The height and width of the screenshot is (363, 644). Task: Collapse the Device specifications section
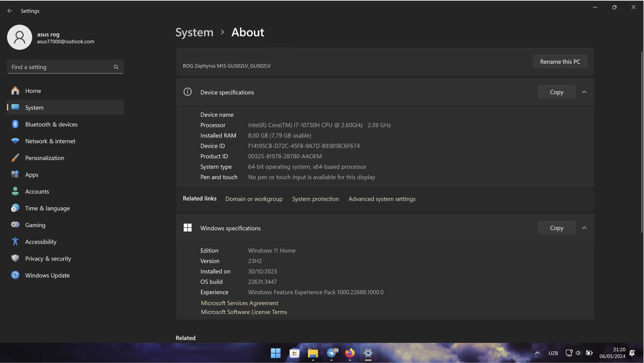[x=585, y=92]
